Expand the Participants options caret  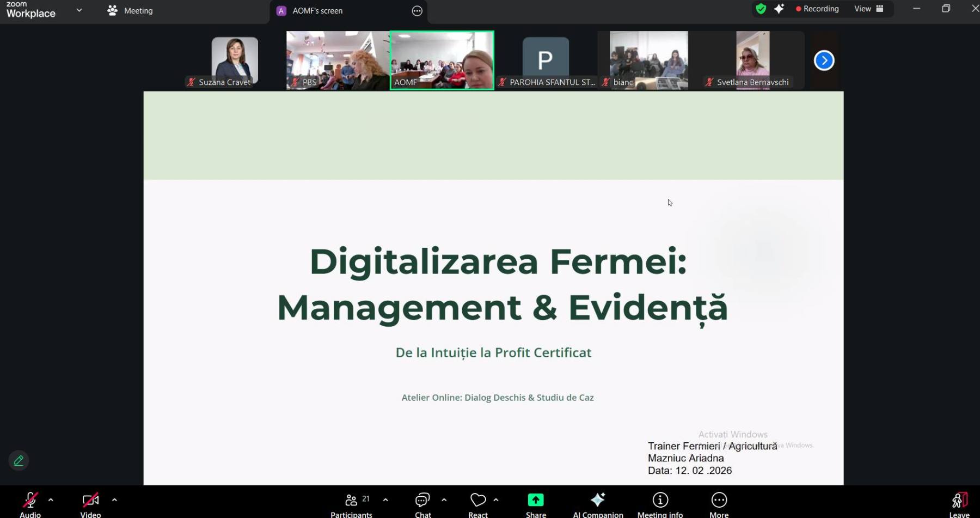click(x=385, y=499)
